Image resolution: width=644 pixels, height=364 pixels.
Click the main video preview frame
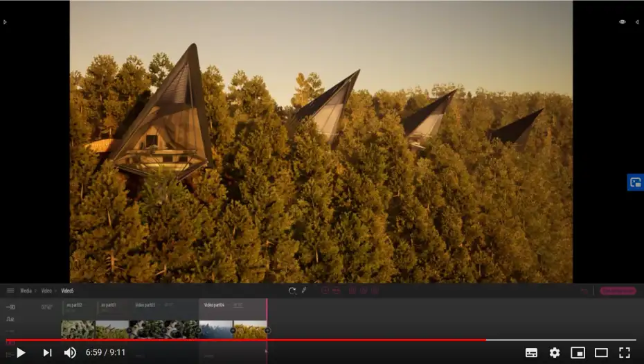[x=321, y=141]
